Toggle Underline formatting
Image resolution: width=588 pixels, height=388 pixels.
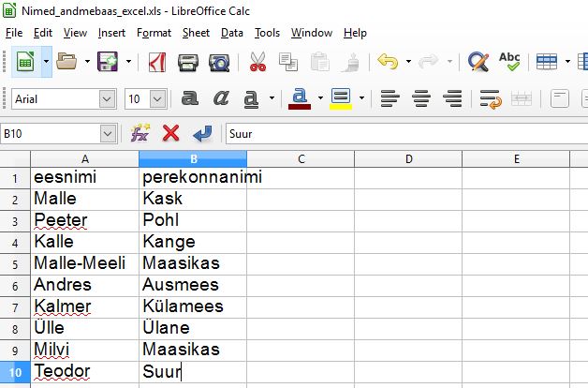click(251, 99)
